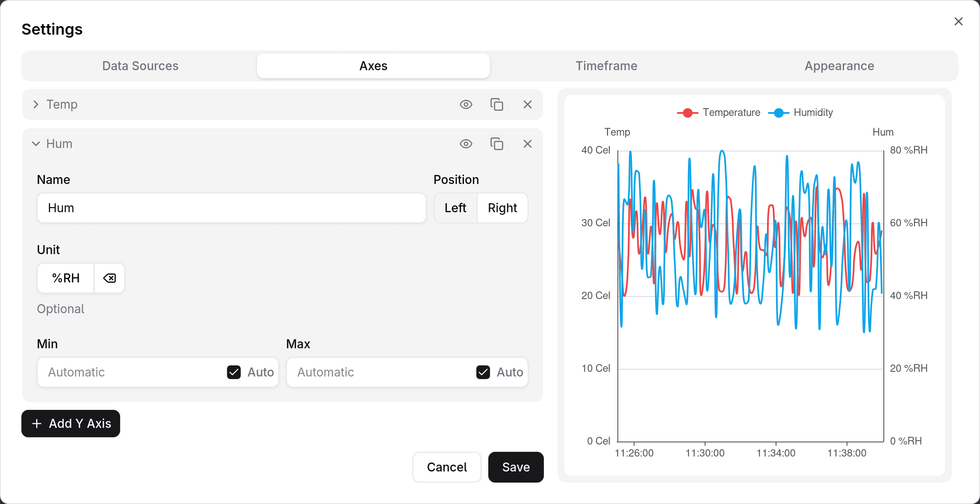Open the %RH unit selector
980x504 pixels.
tap(66, 278)
